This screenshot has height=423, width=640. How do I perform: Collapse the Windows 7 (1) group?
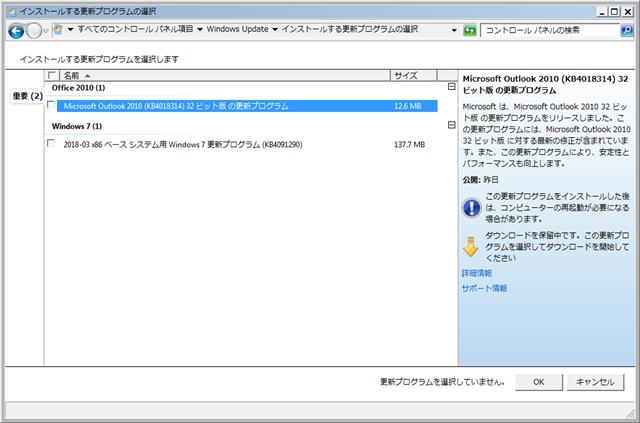point(451,125)
